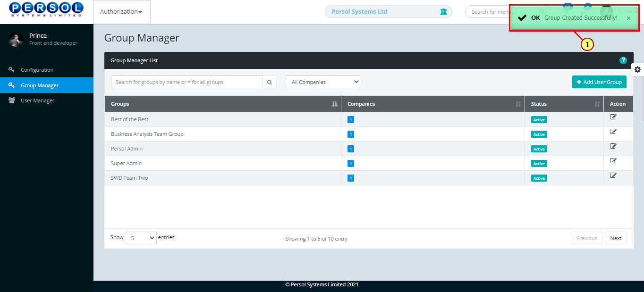644x292 pixels.
Task: Click the Best of the Best group name
Action: [130, 119]
